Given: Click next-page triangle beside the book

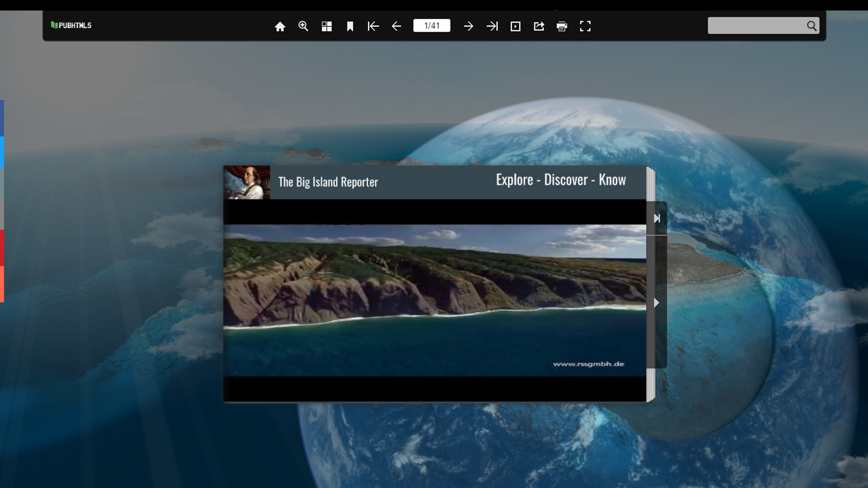Looking at the screenshot, I should tap(657, 303).
